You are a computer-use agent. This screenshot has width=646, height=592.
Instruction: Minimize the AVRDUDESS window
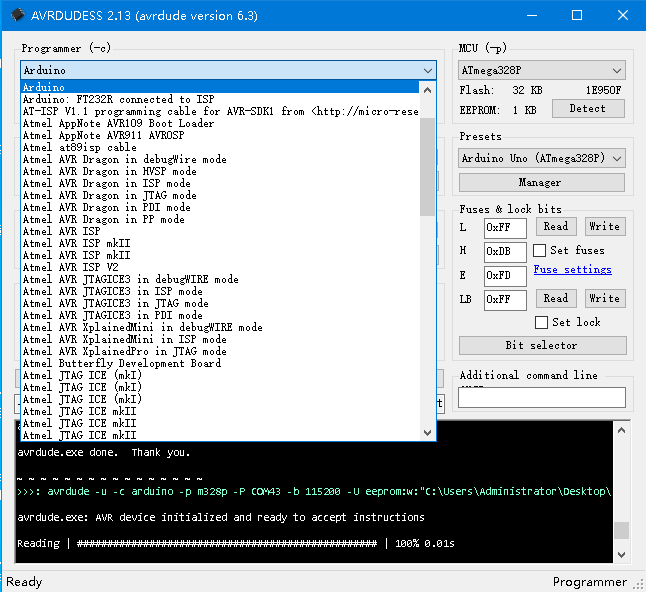click(532, 16)
